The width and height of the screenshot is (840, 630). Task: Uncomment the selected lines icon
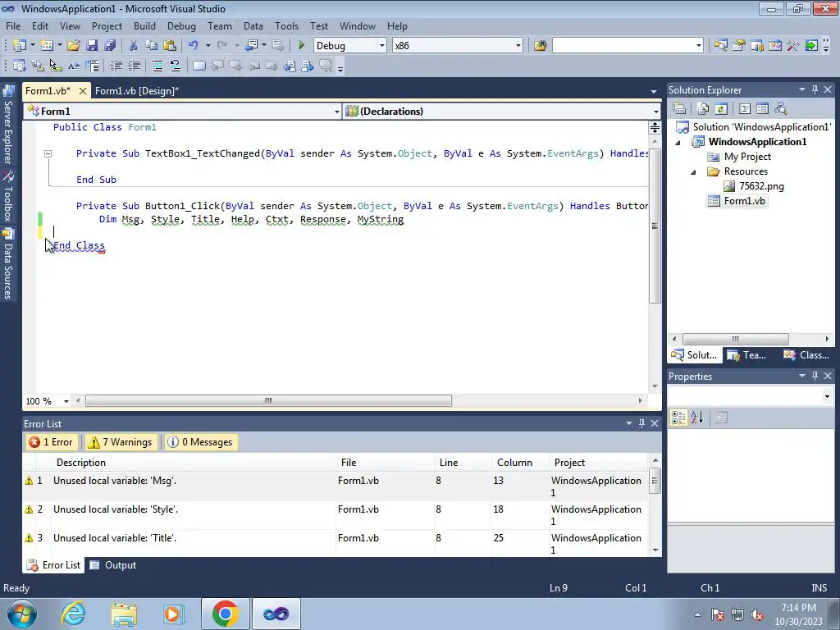(176, 66)
